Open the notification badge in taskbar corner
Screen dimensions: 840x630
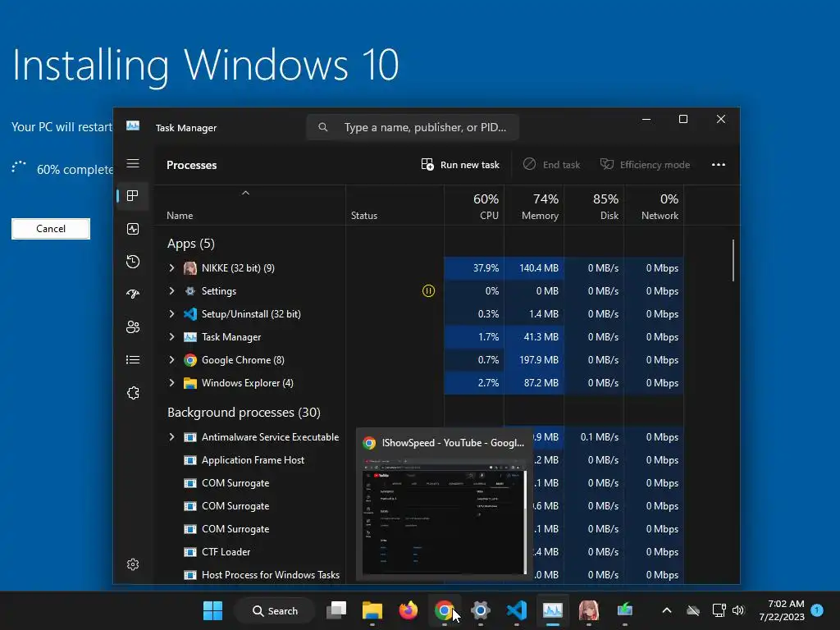(x=817, y=610)
